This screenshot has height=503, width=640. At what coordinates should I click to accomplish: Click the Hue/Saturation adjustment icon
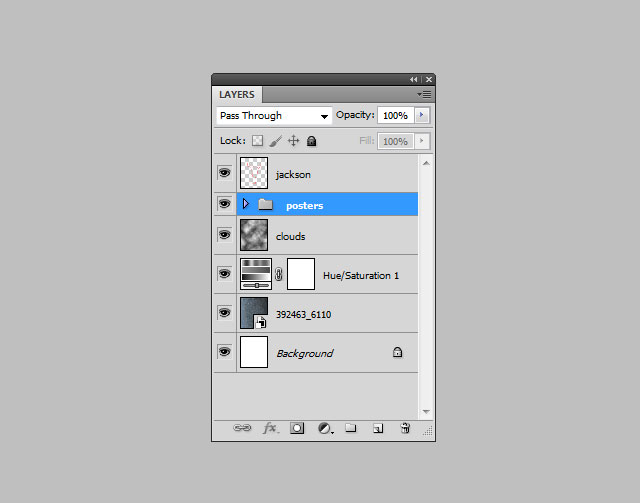[x=256, y=274]
